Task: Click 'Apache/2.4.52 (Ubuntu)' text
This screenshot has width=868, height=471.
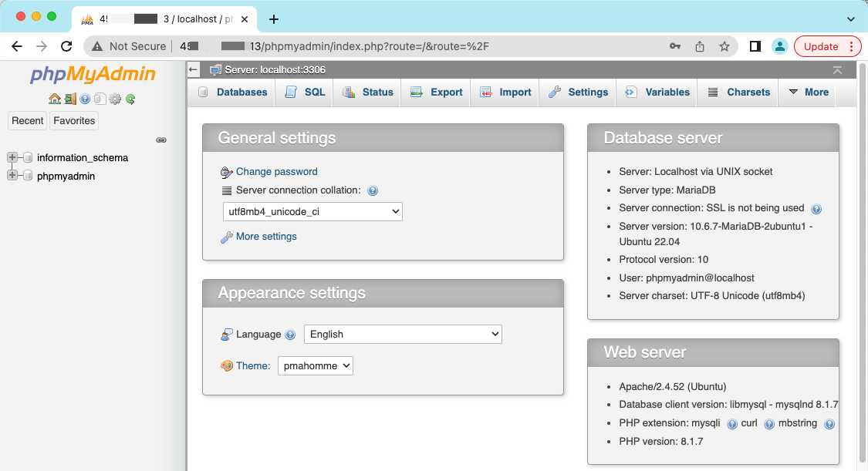Action: 673,386
